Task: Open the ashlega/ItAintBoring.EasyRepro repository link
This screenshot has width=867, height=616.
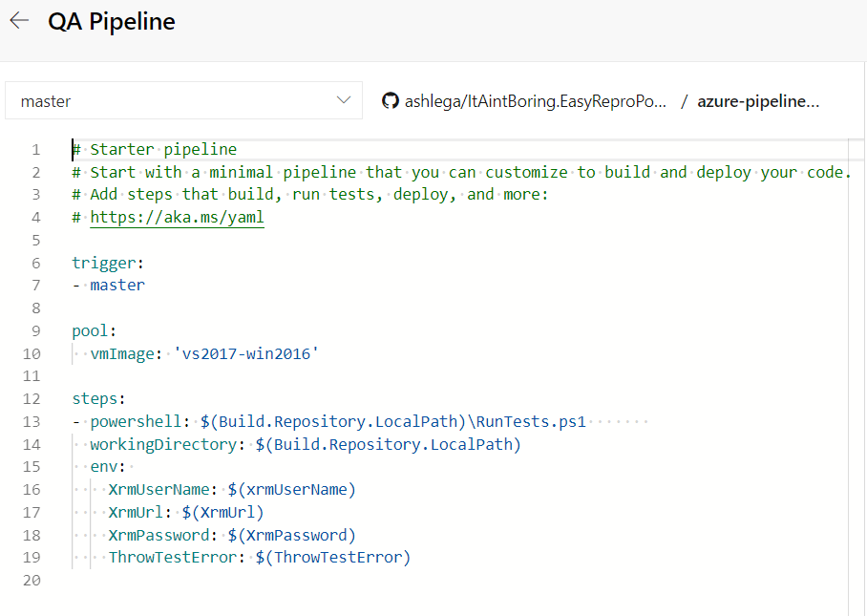Action: pyautogui.click(x=536, y=101)
